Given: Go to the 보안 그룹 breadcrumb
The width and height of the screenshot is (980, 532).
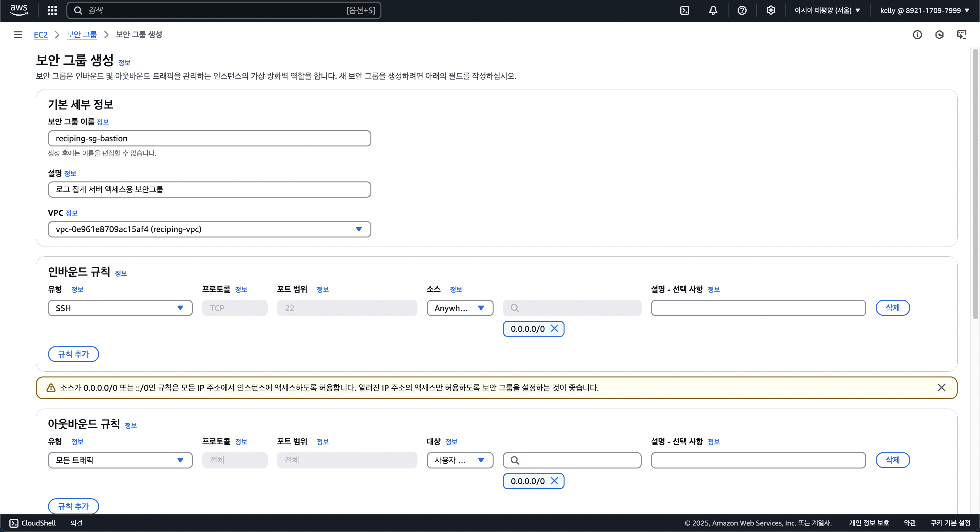Looking at the screenshot, I should click(81, 35).
